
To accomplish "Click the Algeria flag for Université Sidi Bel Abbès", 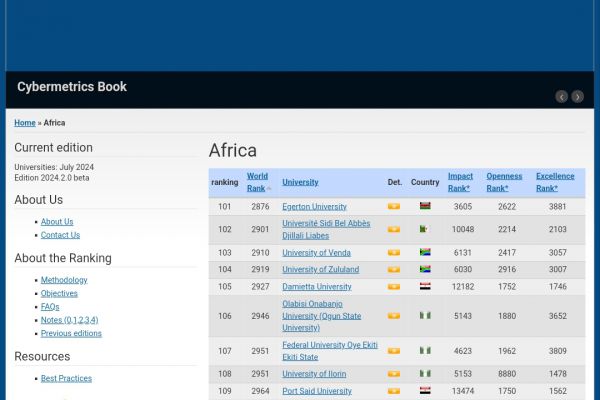I will click(x=425, y=230).
